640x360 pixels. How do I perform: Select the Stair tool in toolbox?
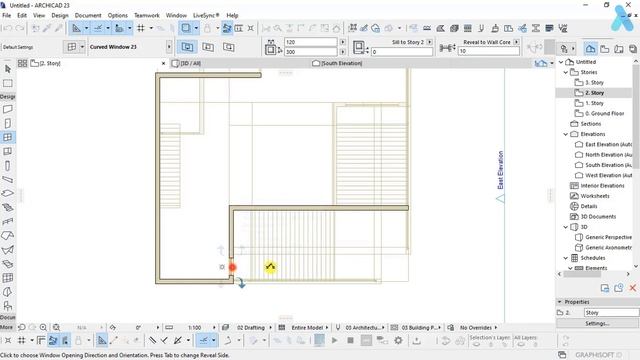(x=8, y=207)
